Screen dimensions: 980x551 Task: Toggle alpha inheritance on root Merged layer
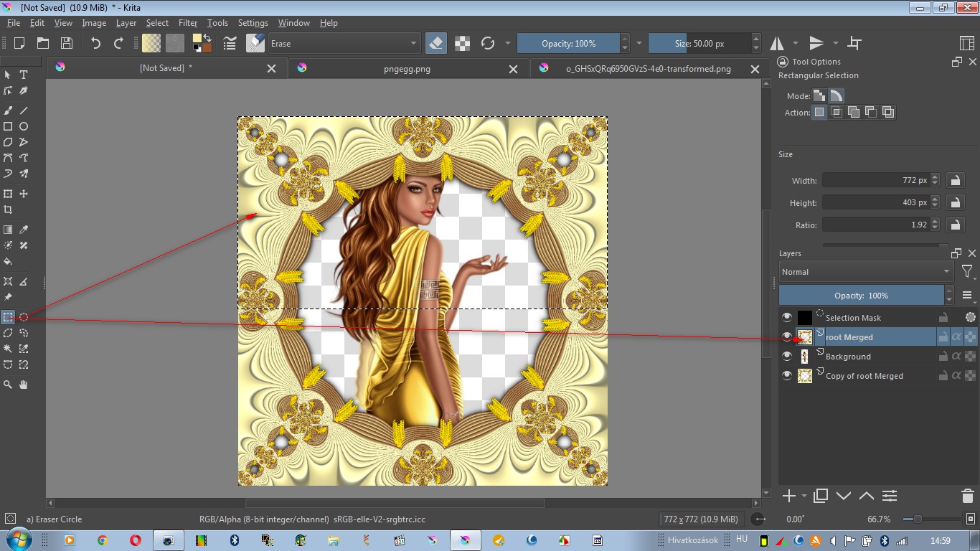pos(956,336)
